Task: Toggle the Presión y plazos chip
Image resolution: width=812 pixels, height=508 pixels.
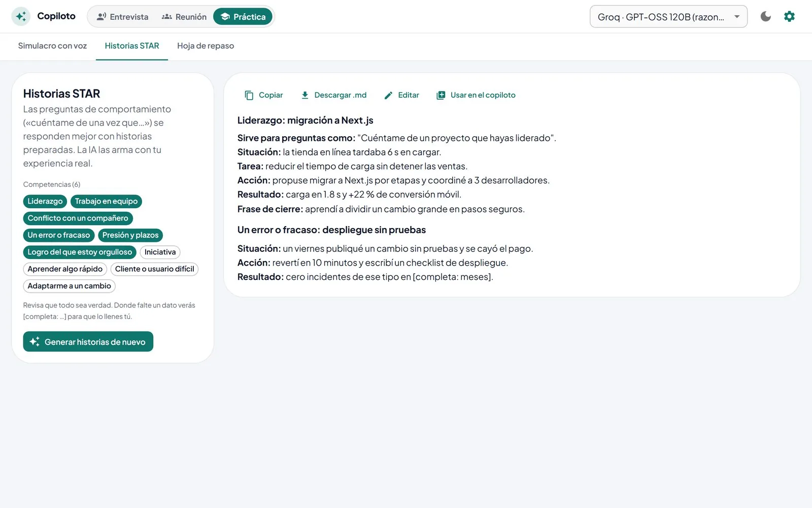Action: (130, 235)
